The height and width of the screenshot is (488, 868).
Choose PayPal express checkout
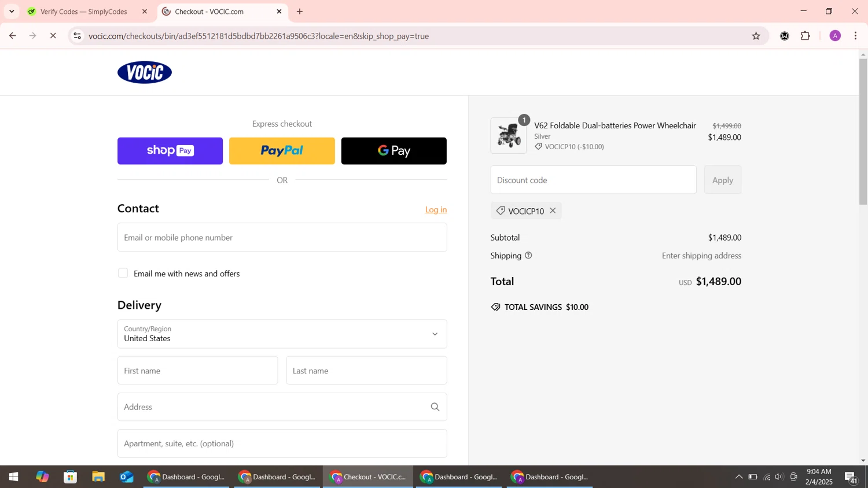(282, 151)
